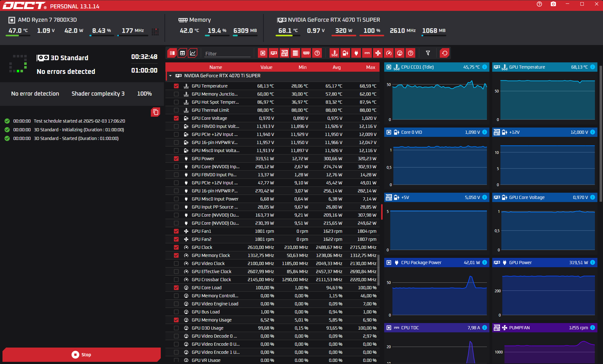603x364 pixels.
Task: Sort sensors by the Min column
Action: pos(303,67)
